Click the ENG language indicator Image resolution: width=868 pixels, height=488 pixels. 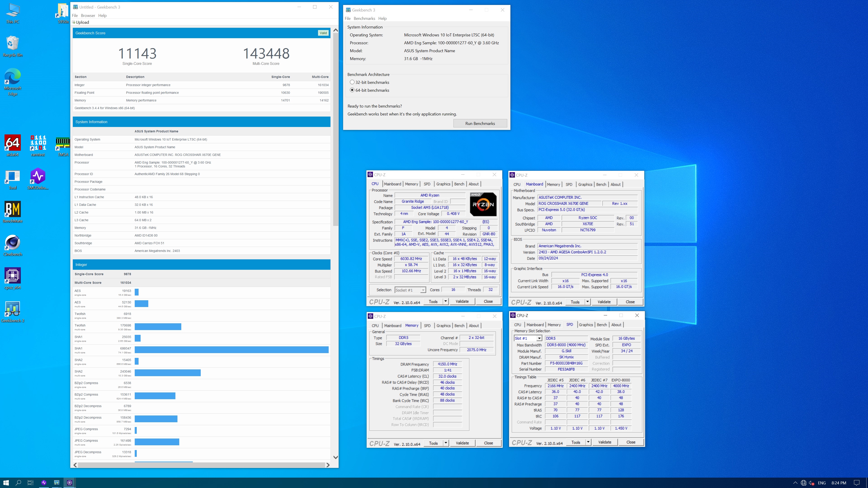click(822, 483)
